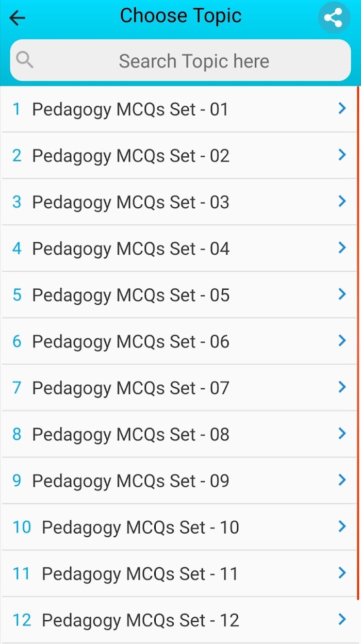Select Pedagogy MCQs Set - 03

point(179,202)
